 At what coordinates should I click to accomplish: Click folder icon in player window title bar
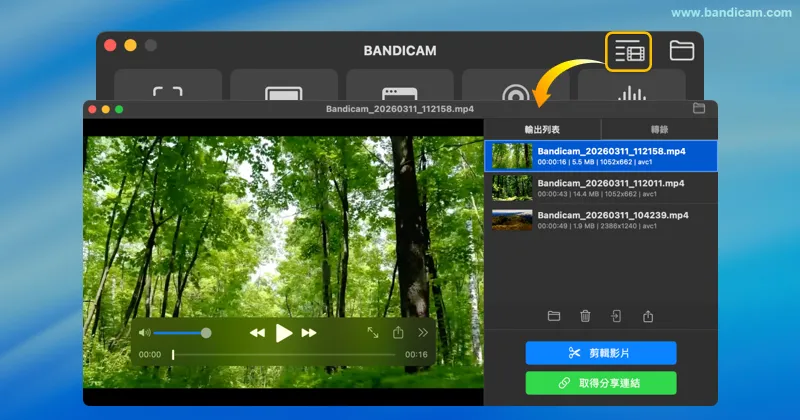tap(699, 108)
